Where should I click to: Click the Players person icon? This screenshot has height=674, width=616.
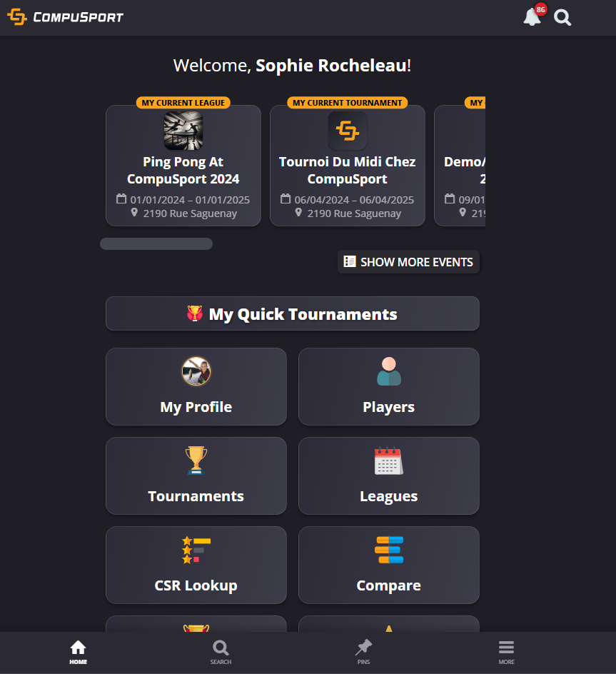click(x=388, y=371)
